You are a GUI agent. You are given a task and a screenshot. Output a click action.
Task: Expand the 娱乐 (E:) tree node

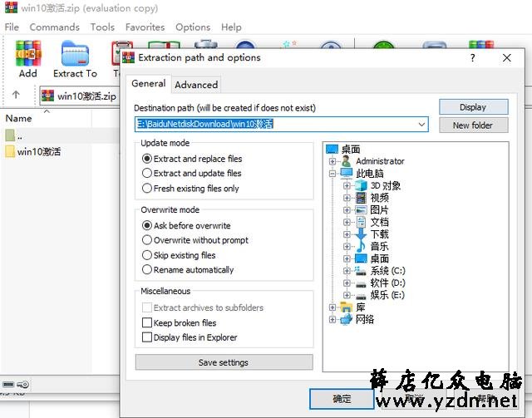[347, 295]
